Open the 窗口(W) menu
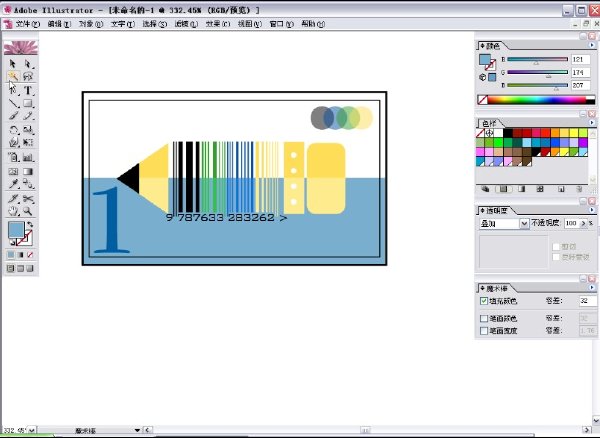Screen dimensions: 600x438 click(x=281, y=24)
